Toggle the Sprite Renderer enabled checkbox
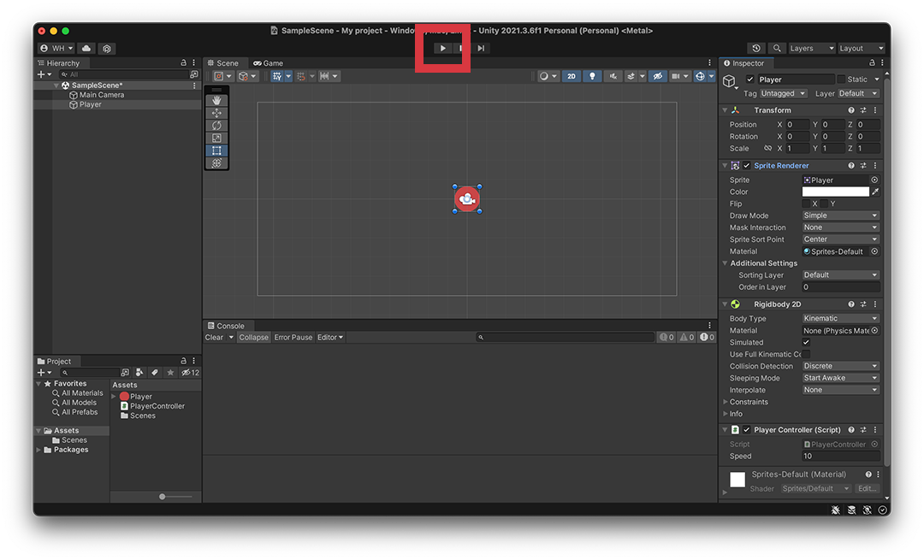Screen dimensions: 924x560 click(x=747, y=166)
